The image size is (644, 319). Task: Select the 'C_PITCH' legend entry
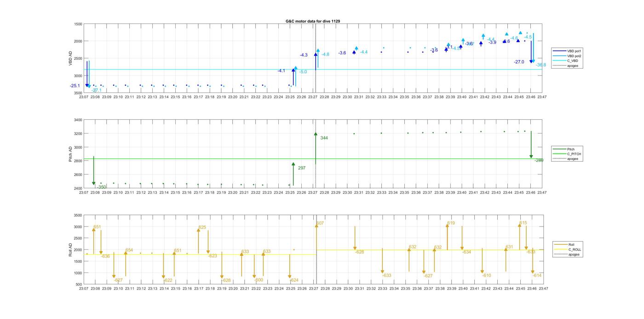[x=574, y=154]
